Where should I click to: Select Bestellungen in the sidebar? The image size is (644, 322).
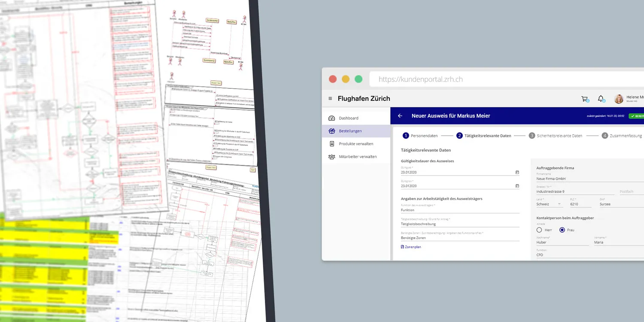pos(356,131)
